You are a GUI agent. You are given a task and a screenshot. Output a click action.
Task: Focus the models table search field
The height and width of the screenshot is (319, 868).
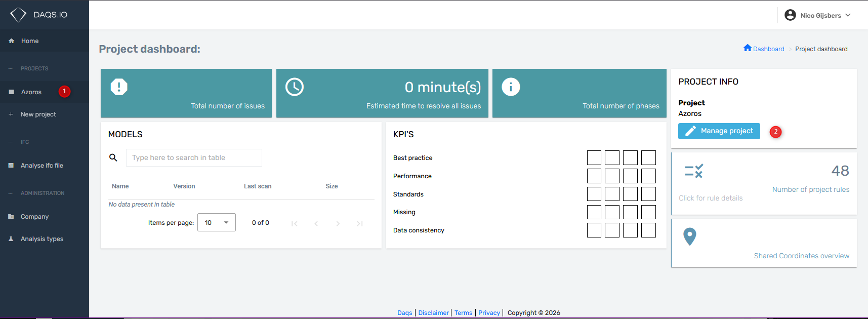tap(194, 157)
